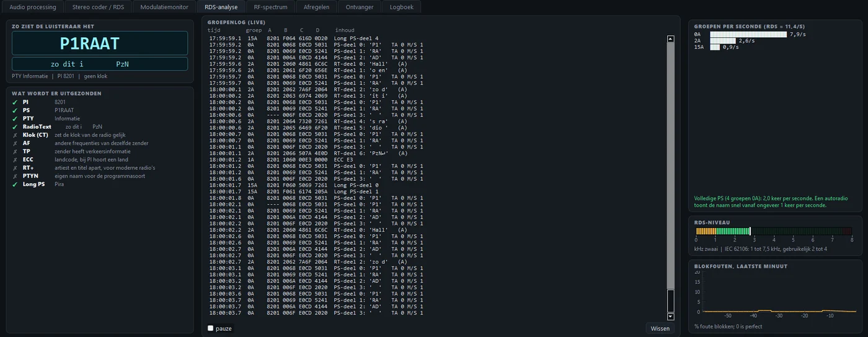Click the 'GROEPEN PER SECONDE' panel heading
This screenshot has width=868, height=337.
tap(750, 27)
